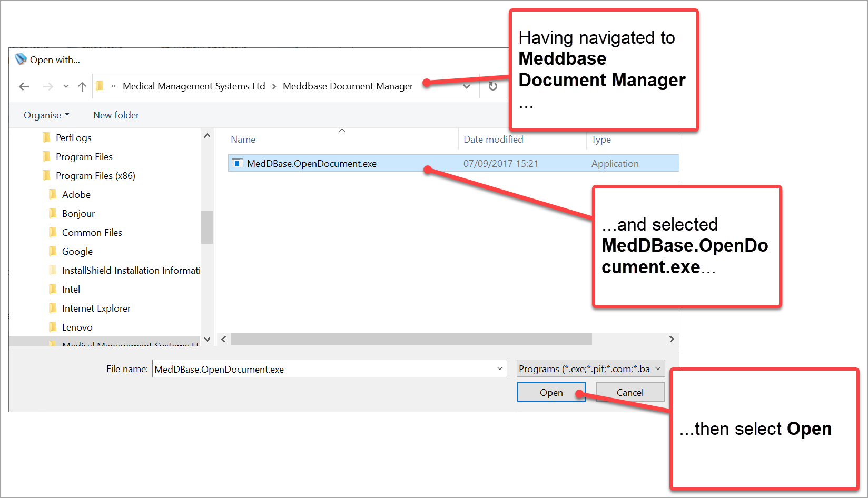Select the Google folder
This screenshot has width=868, height=498.
[x=77, y=252]
